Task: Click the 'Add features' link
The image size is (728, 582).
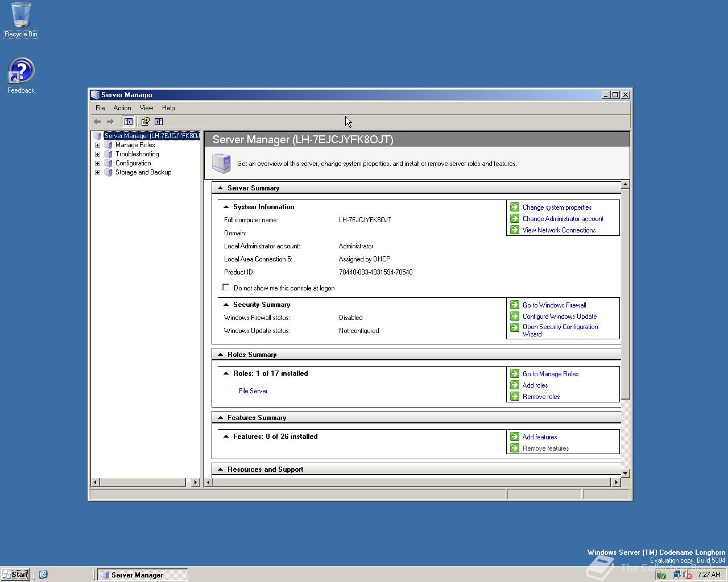Action: click(540, 437)
